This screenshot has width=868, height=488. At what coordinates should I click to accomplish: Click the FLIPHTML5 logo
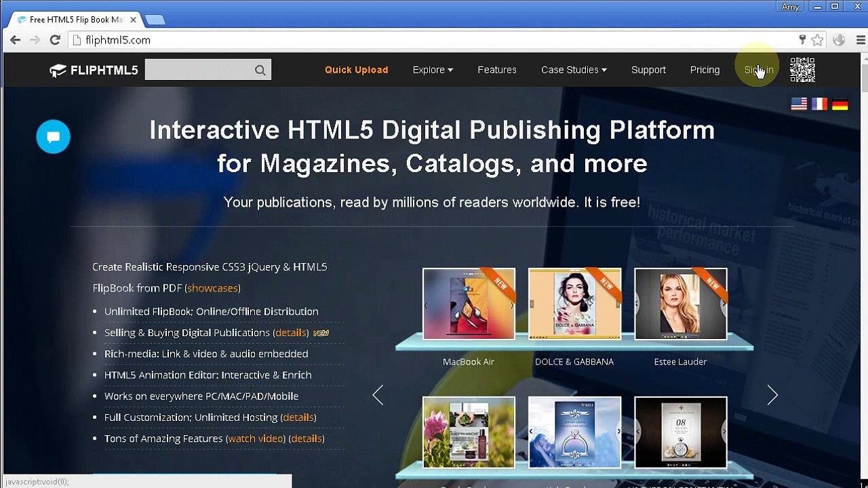coord(94,70)
